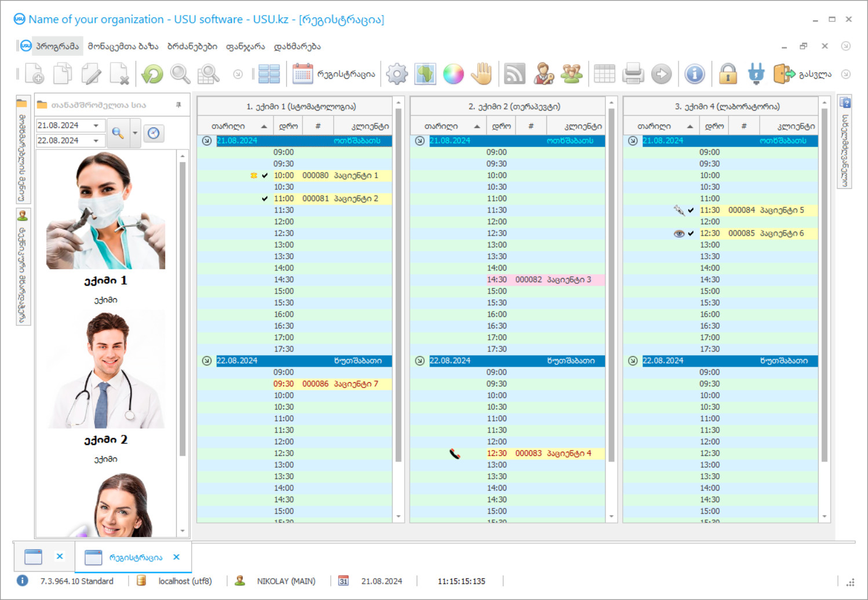Click the magnifier search toolbar icon
The image size is (868, 600).
pyautogui.click(x=180, y=74)
